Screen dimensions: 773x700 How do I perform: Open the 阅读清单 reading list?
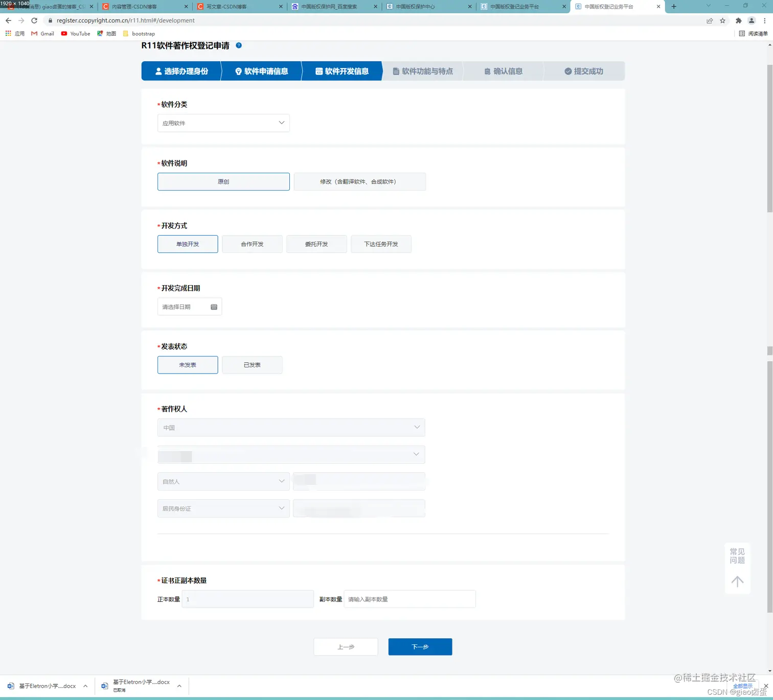coord(753,34)
